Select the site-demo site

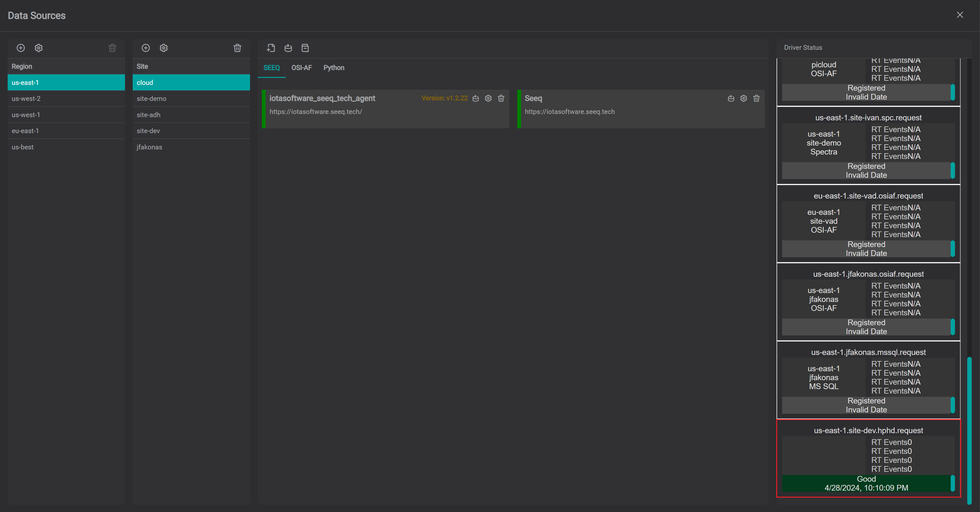click(x=191, y=99)
